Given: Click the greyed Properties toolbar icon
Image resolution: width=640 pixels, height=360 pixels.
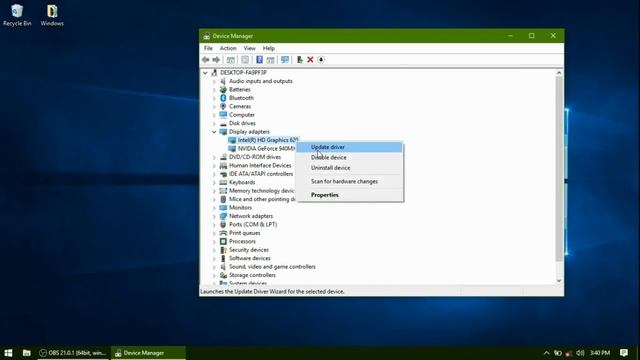Looking at the screenshot, I should click(x=245, y=60).
